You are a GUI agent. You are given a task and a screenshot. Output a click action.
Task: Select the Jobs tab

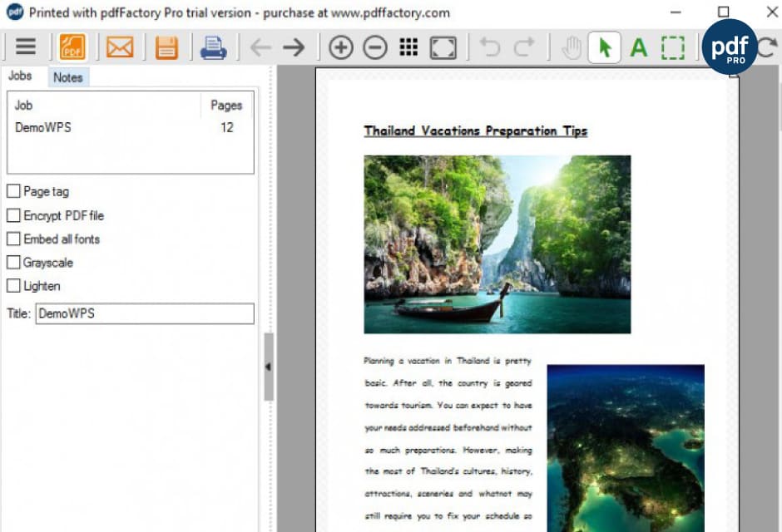point(20,76)
